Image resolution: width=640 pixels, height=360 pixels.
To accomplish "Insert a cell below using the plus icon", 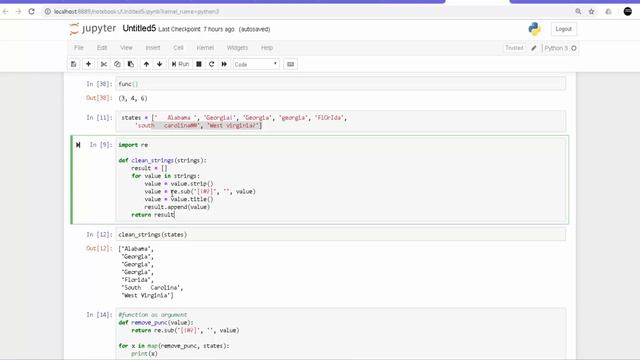I will tap(88, 64).
